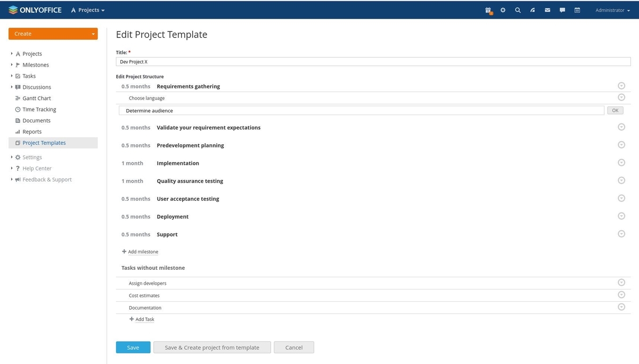Open Gantt Chart from the sidebar
Viewport: 639px width, 364px height.
tap(36, 98)
